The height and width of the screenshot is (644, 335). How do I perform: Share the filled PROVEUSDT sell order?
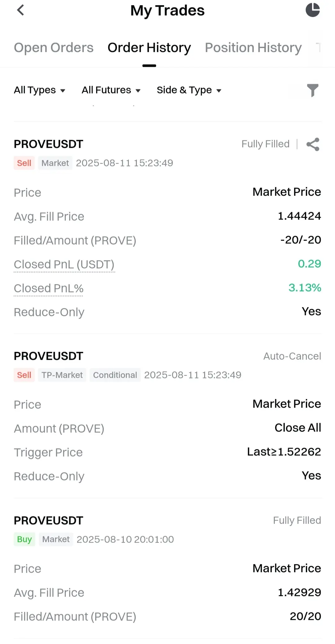pos(313,144)
